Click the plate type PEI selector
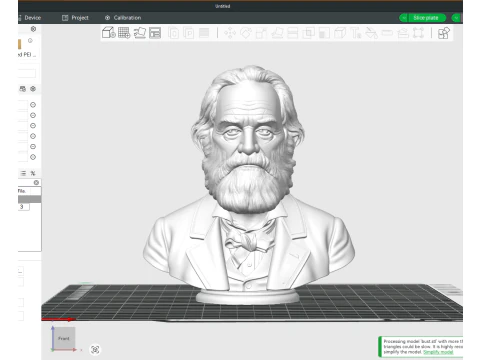 pos(27,55)
